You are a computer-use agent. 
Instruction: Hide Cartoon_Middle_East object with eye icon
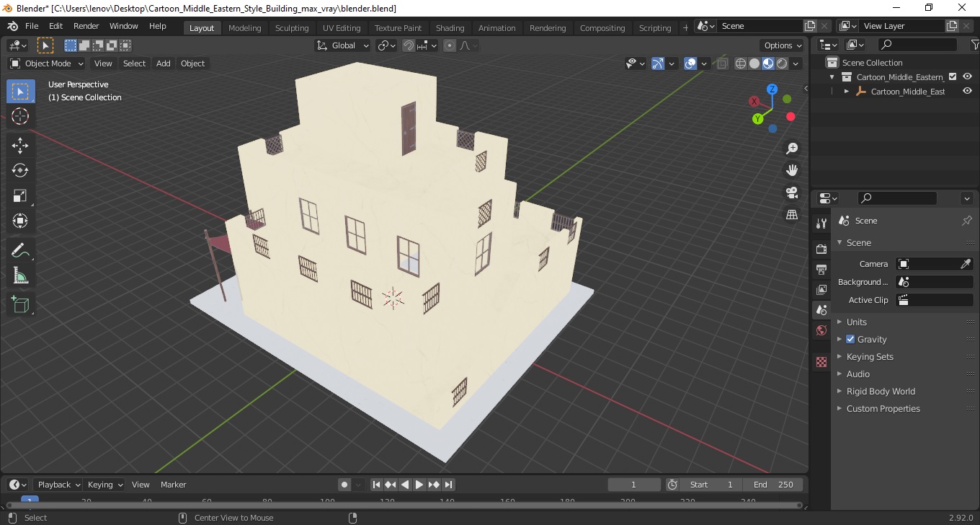968,92
